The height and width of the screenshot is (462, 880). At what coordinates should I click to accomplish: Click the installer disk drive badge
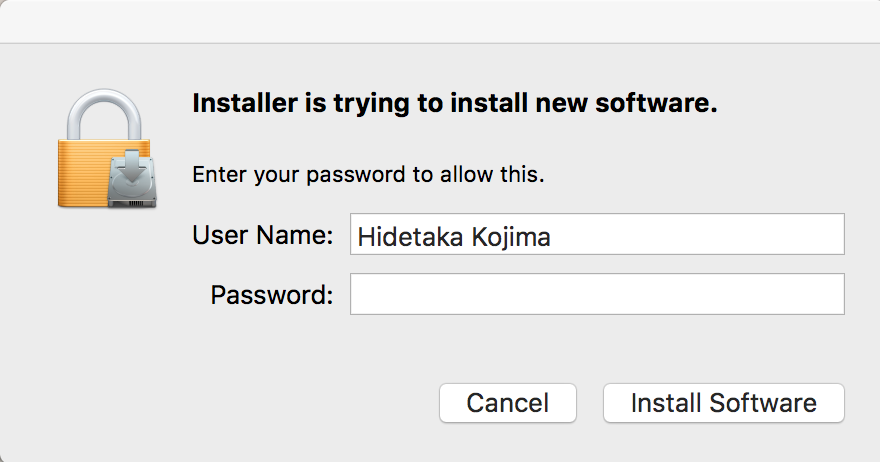(132, 179)
